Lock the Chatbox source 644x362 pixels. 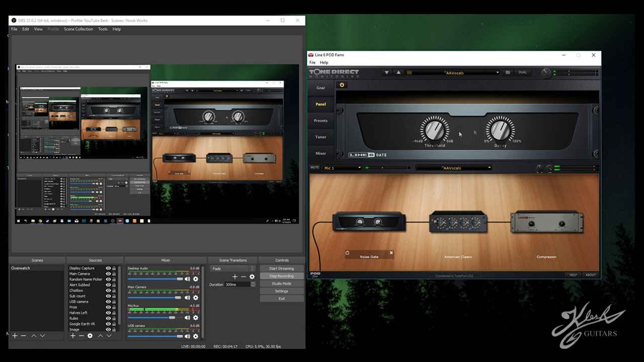[114, 291]
